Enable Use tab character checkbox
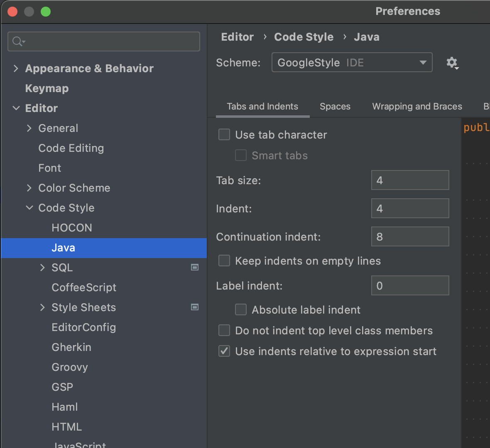Viewport: 490px width, 448px height. click(x=224, y=135)
